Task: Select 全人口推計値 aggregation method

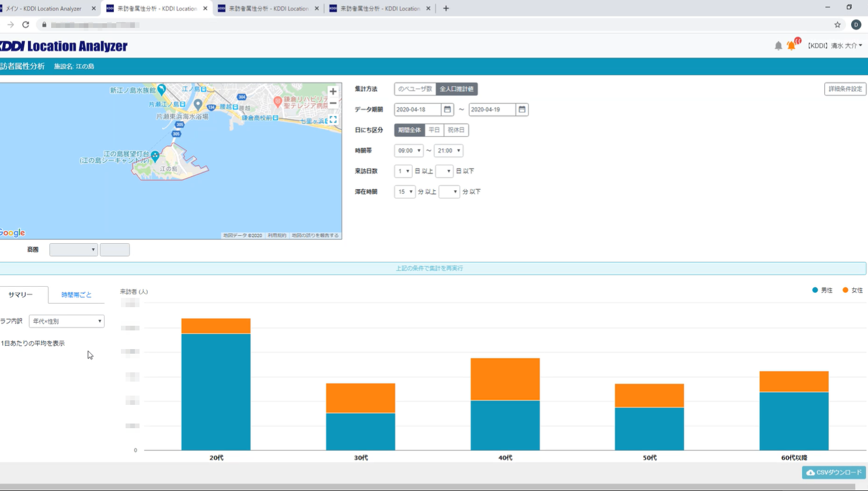Action: [456, 89]
